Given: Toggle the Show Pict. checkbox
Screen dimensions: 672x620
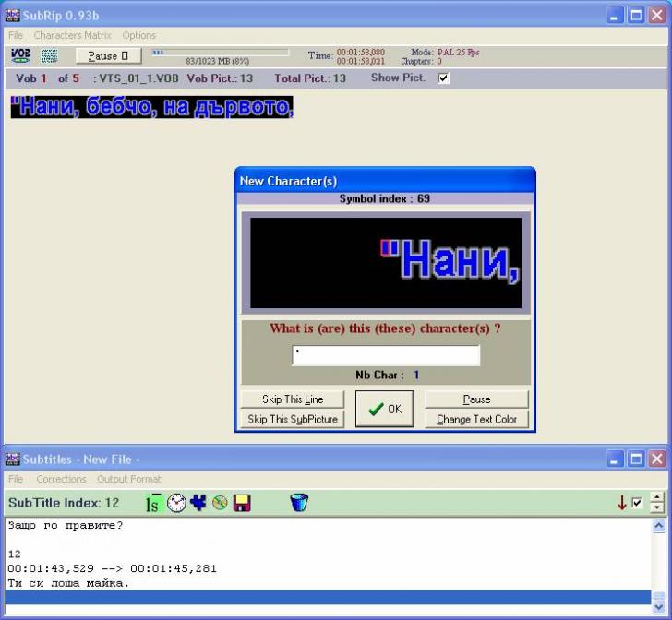Looking at the screenshot, I should (444, 78).
